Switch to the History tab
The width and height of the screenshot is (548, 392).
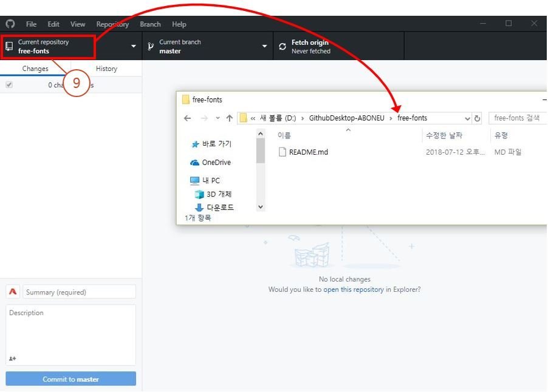[x=106, y=69]
